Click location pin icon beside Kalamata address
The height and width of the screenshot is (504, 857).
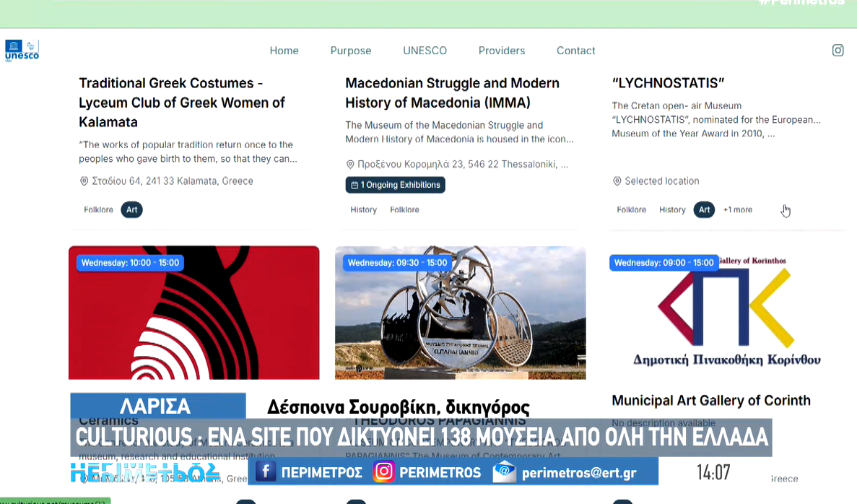click(84, 181)
